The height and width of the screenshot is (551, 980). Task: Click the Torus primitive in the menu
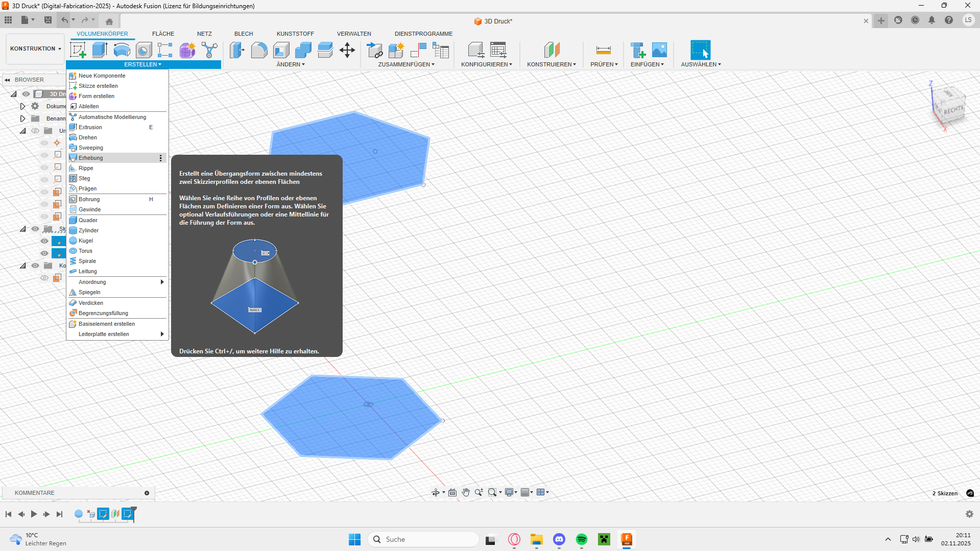(85, 251)
